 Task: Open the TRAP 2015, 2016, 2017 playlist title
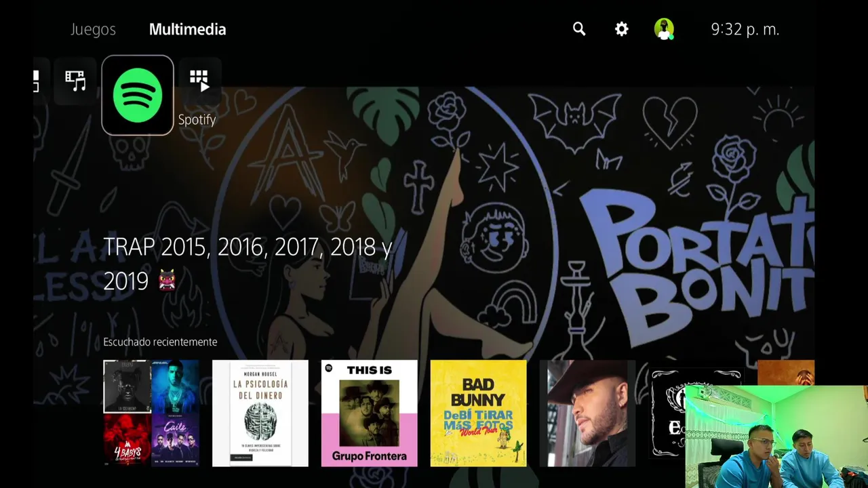248,264
